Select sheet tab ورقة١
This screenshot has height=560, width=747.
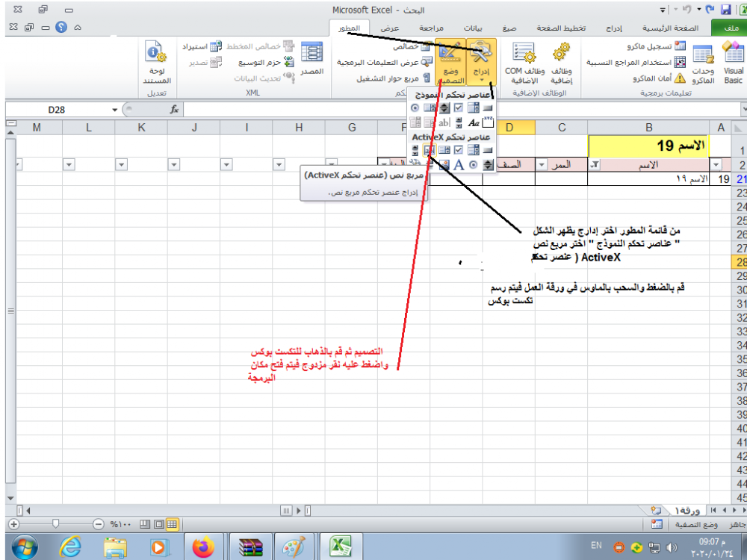point(686,511)
